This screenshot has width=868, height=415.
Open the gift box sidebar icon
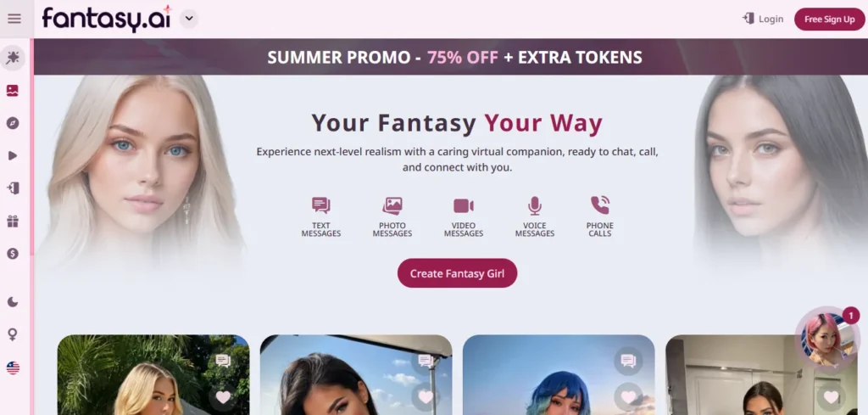pos(13,221)
